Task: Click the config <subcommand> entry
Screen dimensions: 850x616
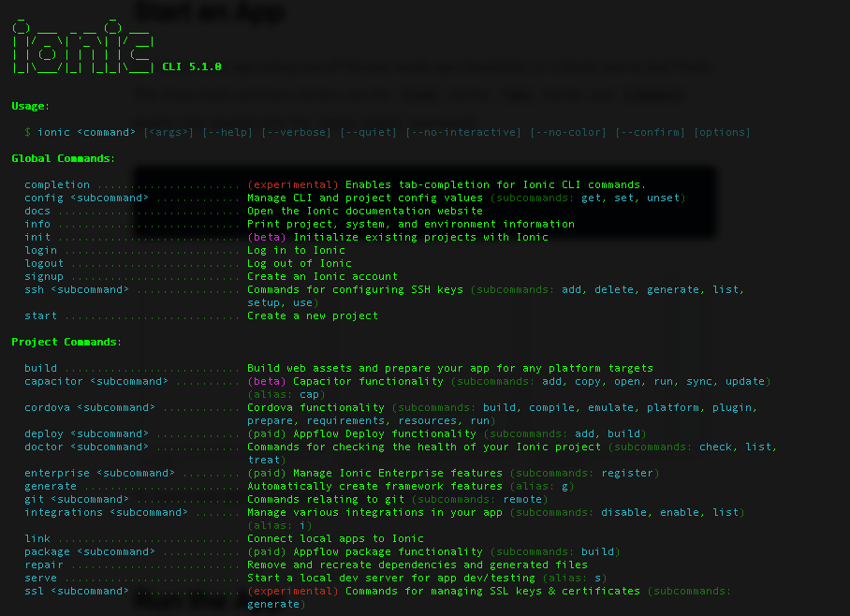Action: tap(86, 198)
